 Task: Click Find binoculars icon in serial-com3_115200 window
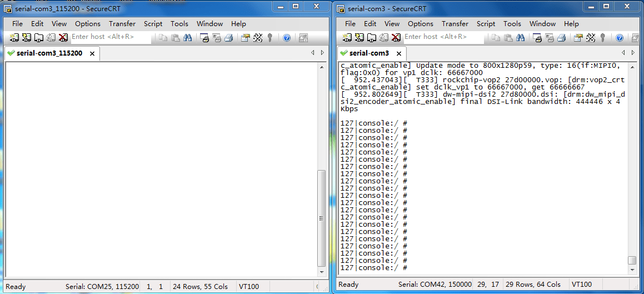point(188,38)
